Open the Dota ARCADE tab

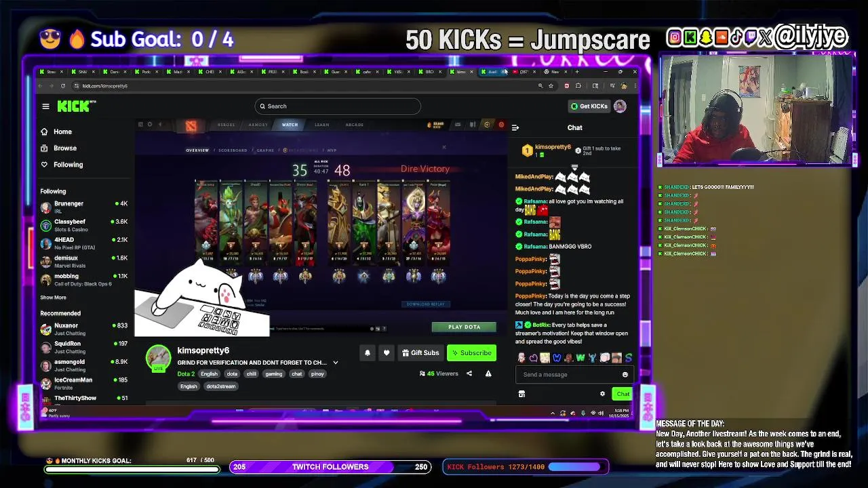click(354, 125)
